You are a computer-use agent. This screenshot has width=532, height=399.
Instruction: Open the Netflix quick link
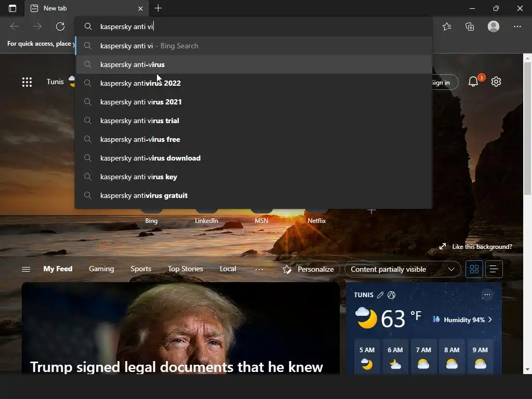click(x=316, y=220)
